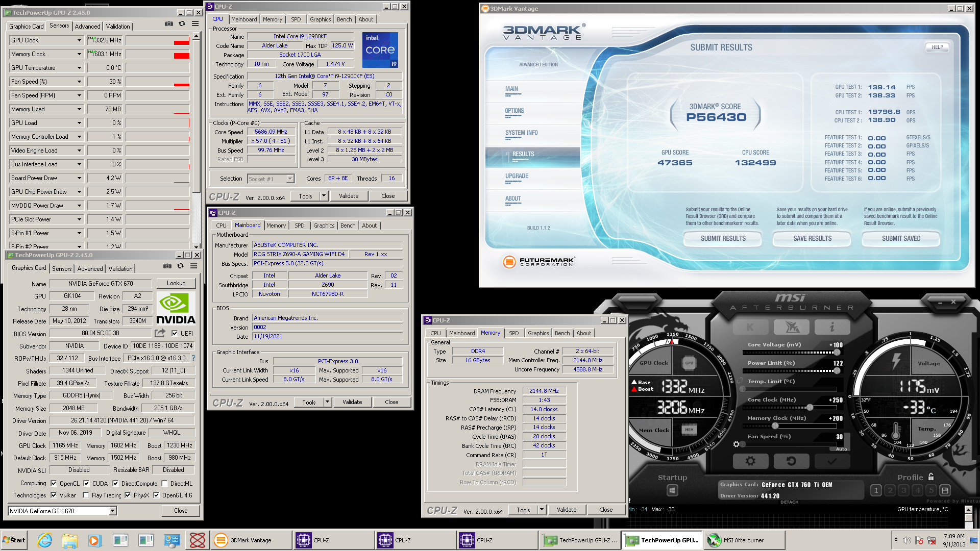Viewport: 980px width, 551px height.
Task: Click Windows Media Player taskbar icon
Action: pyautogui.click(x=94, y=540)
